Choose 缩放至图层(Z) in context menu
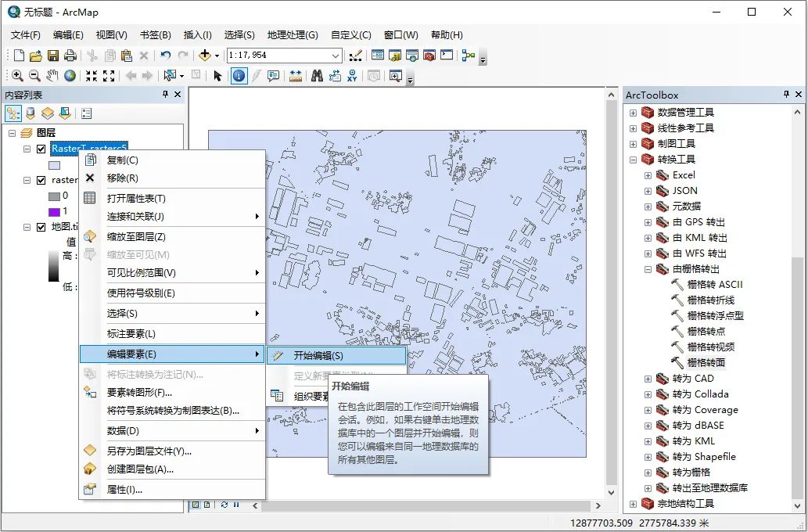Viewport: 808px width, 532px height. [172, 236]
